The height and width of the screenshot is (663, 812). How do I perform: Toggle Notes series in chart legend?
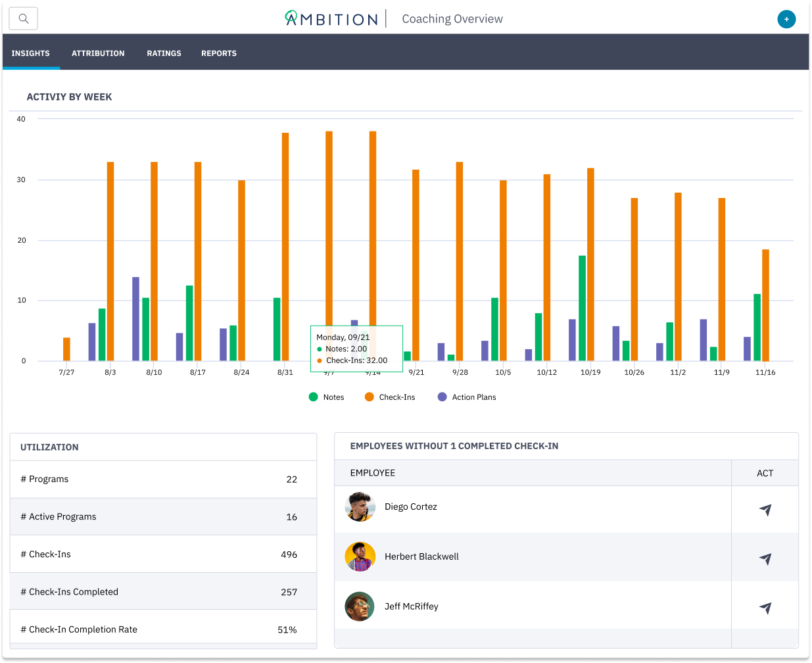click(x=327, y=397)
